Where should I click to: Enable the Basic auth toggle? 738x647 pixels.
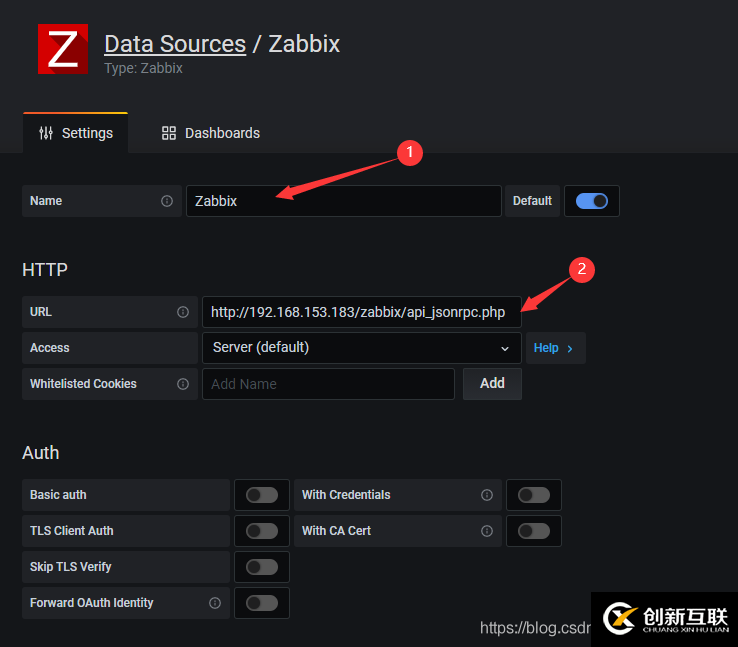262,495
